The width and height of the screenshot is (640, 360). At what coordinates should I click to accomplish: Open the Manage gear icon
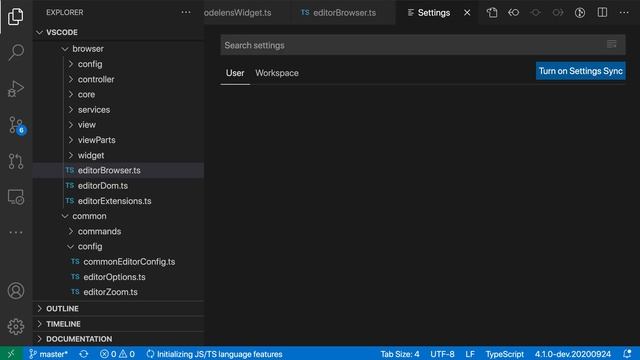point(16,327)
